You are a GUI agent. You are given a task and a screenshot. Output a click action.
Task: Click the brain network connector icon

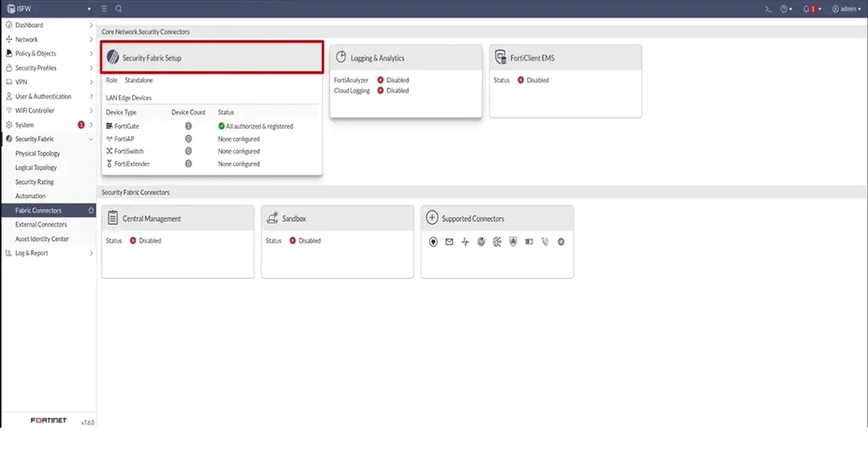[497, 242]
